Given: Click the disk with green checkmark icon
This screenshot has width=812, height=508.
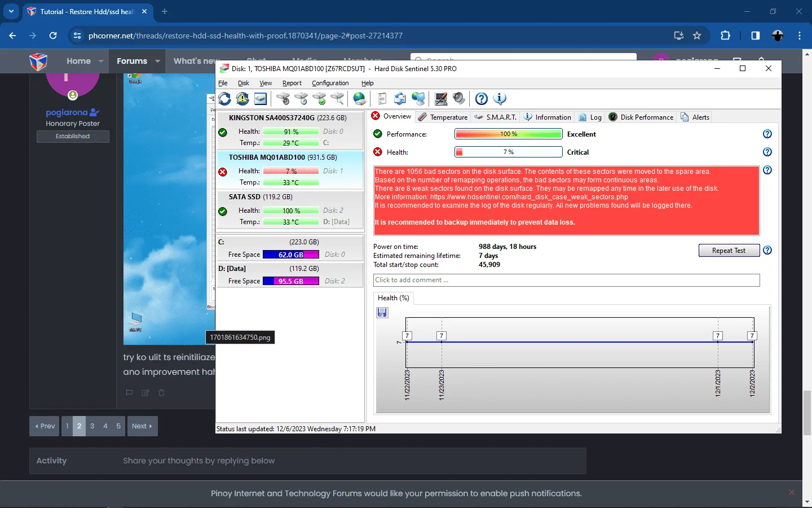Looking at the screenshot, I should [x=319, y=99].
